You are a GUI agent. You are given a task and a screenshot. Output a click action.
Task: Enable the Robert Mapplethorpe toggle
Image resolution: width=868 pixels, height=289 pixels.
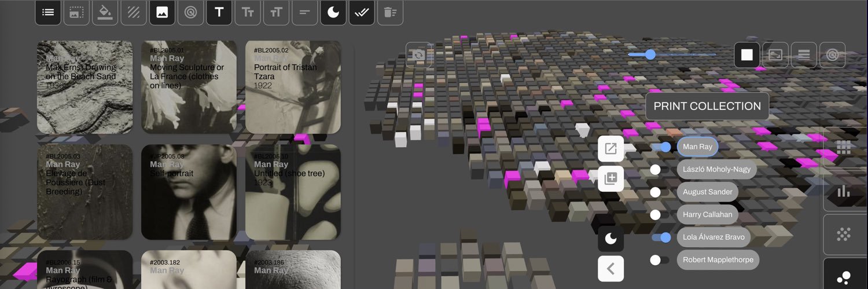click(660, 260)
